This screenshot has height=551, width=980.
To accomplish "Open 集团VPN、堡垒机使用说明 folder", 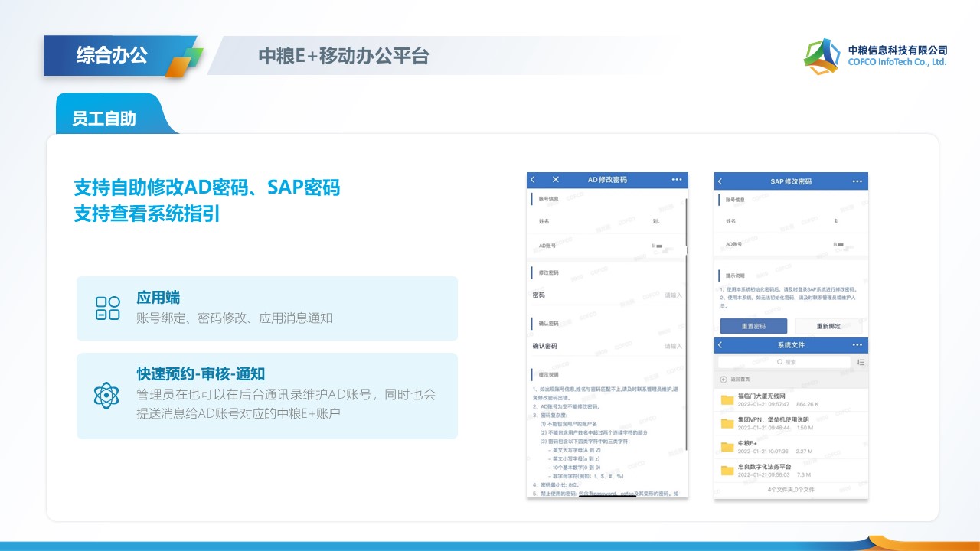I will [789, 423].
